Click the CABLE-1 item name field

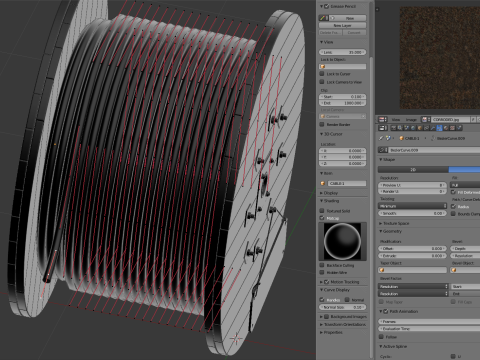[x=347, y=183]
